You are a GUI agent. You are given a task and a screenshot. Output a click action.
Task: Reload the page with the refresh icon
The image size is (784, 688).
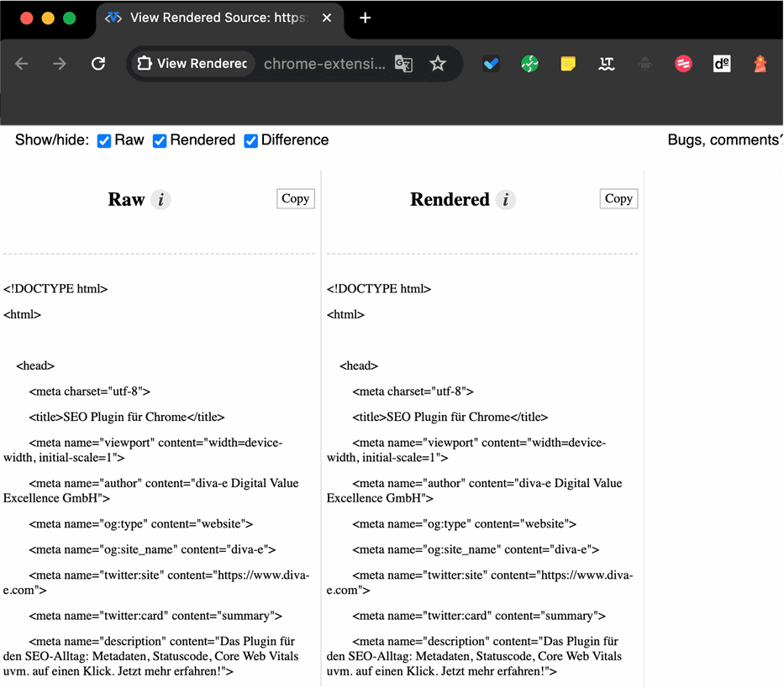point(98,64)
